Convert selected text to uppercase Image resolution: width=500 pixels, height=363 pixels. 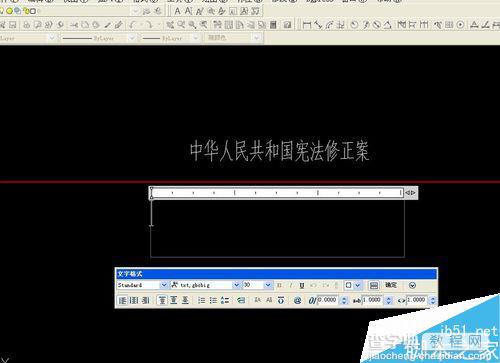258,300
